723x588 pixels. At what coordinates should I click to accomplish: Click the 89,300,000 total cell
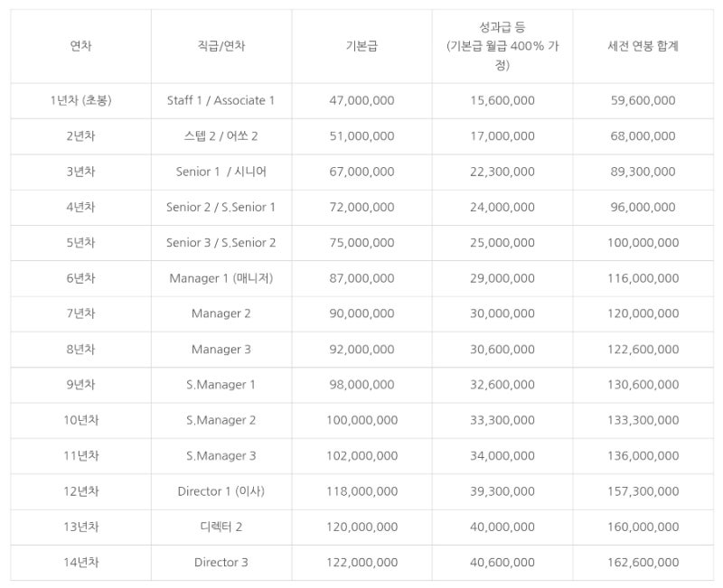point(643,172)
